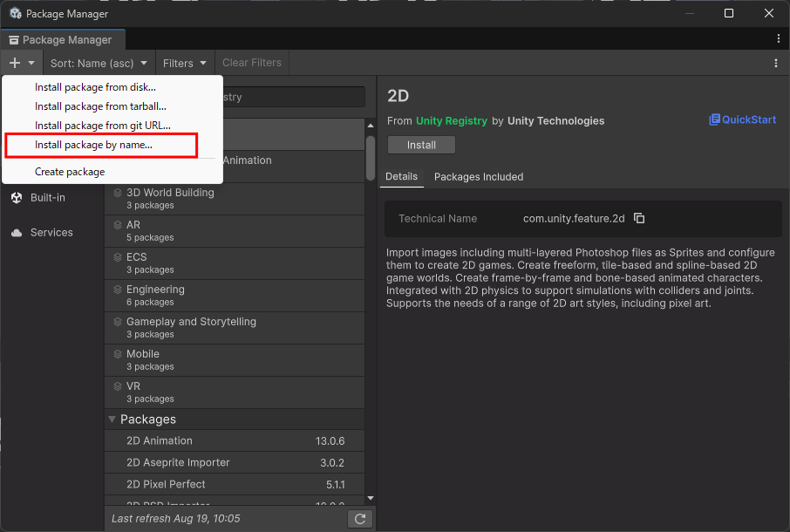Switch to the Packages Included tab

coord(479,177)
